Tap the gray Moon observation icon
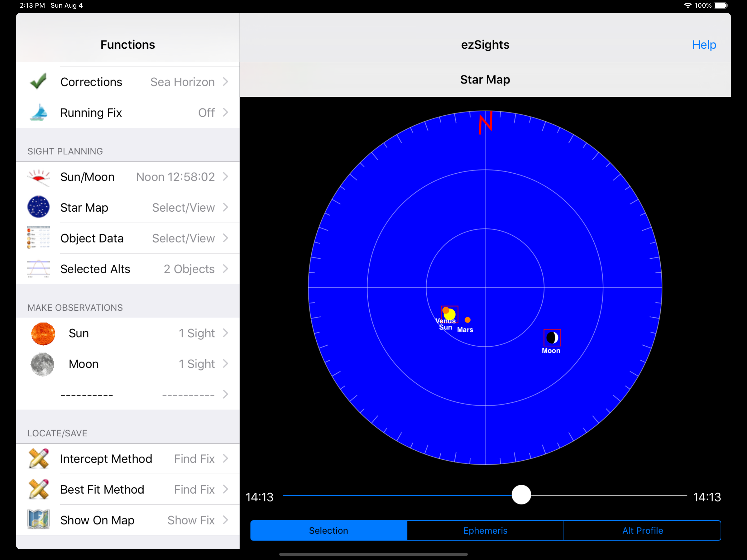This screenshot has height=560, width=747. (42, 364)
